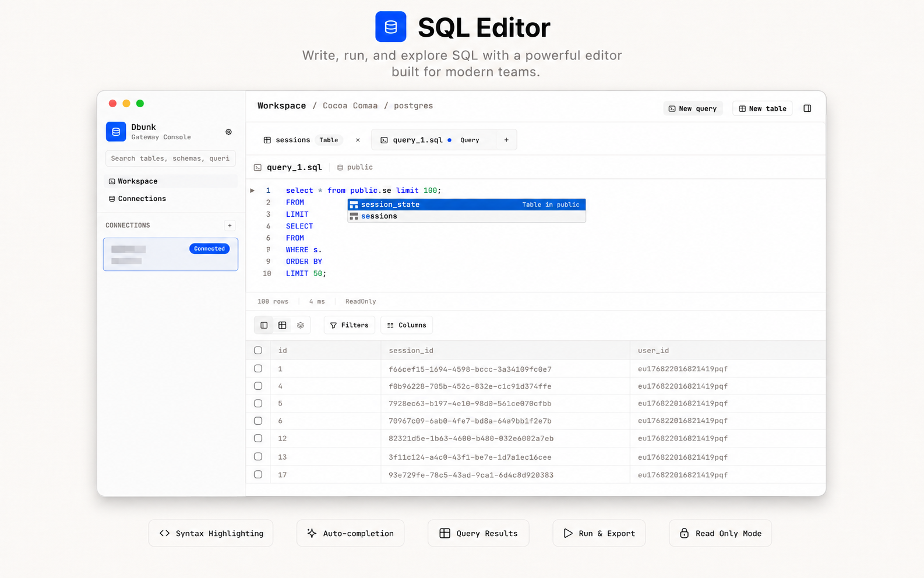The image size is (924, 578).
Task: Click the Query Results feature pill
Action: tap(478, 533)
